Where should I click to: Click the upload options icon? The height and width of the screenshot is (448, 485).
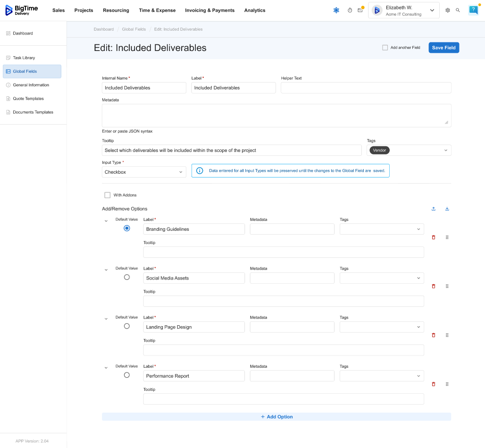click(x=434, y=209)
